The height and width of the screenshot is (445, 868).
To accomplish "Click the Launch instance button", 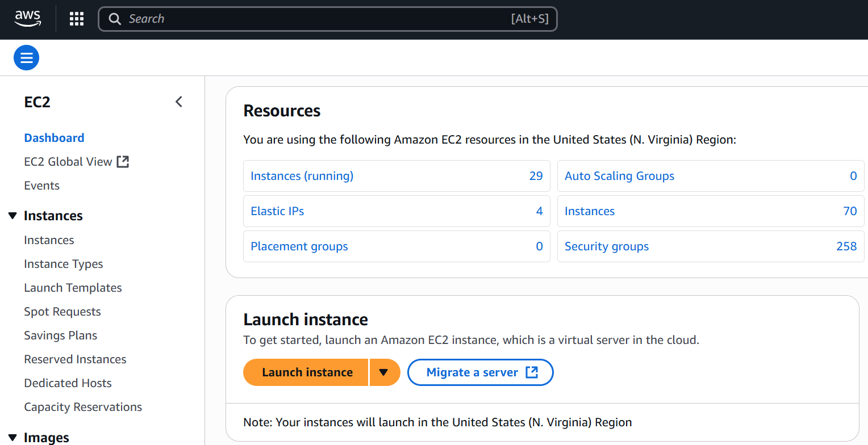I will (306, 372).
